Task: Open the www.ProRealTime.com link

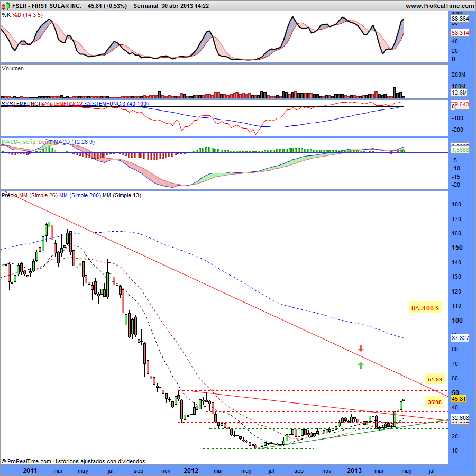Action: pos(440,6)
